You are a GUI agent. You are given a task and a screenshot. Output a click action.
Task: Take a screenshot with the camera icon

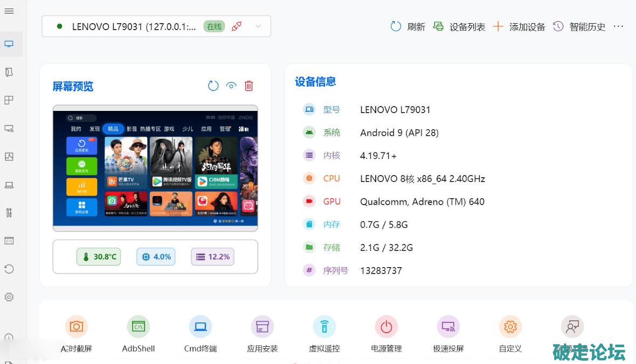(x=77, y=327)
